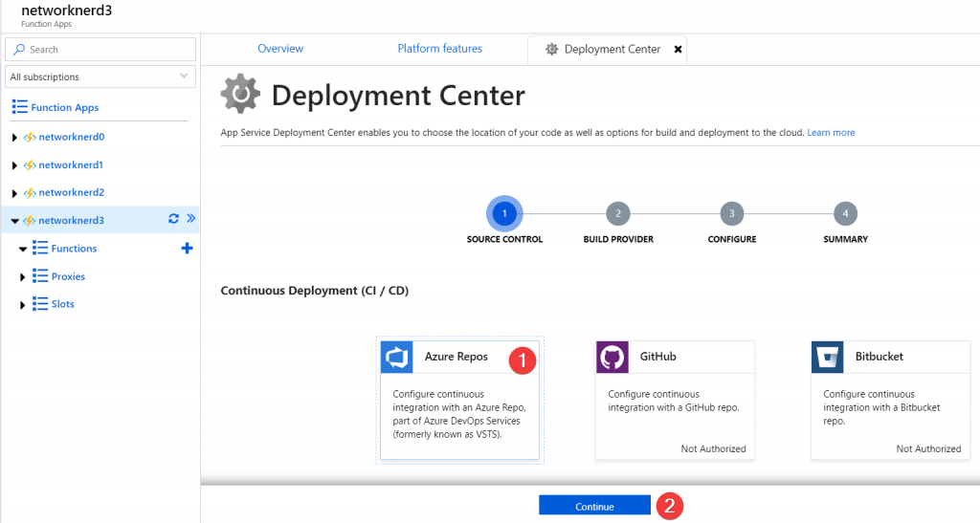Click the SOURCE CONTROL step label
This screenshot has height=523, width=980.
(x=504, y=239)
